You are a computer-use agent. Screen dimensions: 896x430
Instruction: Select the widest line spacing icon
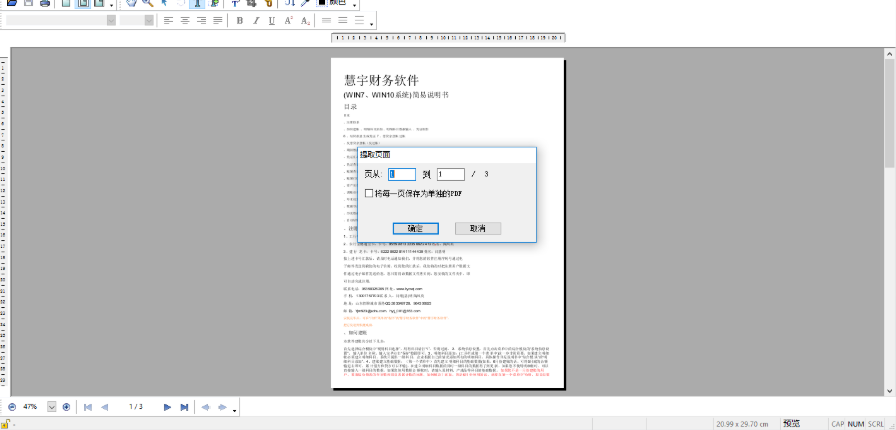(359, 21)
